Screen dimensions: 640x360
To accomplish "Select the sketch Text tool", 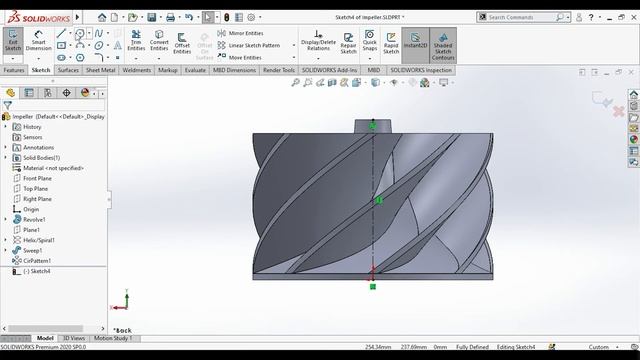I will 118,45.
